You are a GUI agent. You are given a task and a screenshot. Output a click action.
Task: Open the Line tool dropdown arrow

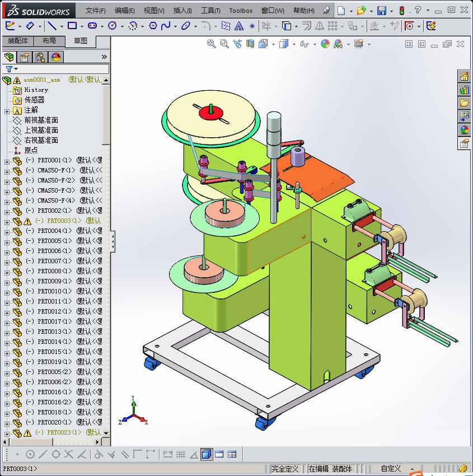coord(62,26)
